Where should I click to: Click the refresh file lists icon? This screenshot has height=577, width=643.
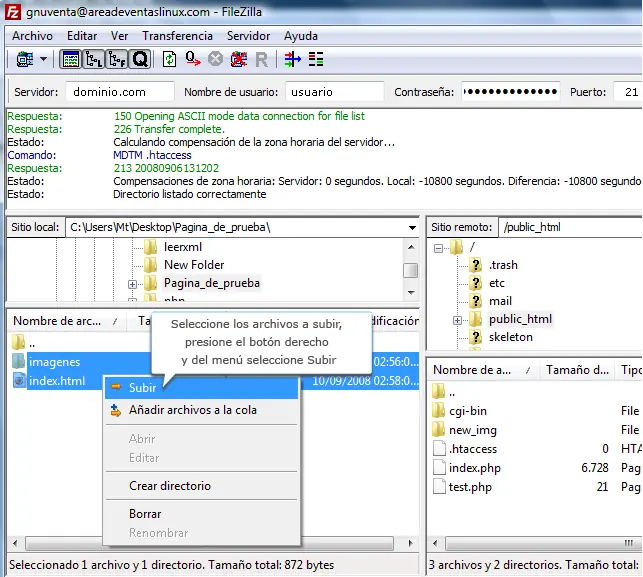point(169,60)
